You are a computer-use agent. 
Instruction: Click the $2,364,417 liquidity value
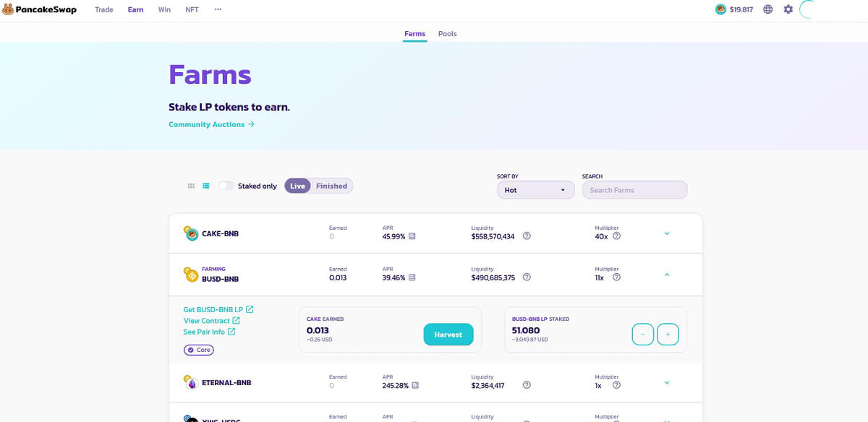pyautogui.click(x=488, y=385)
